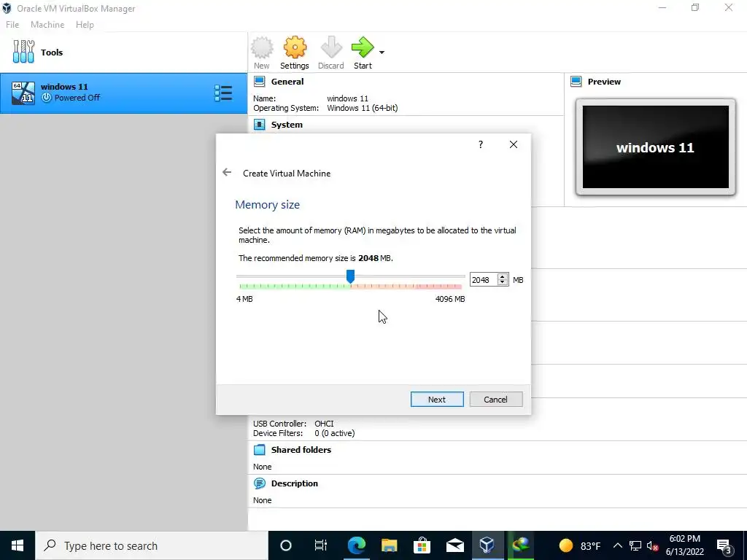
Task: Click VirtualBox icon on taskbar
Action: (x=487, y=545)
